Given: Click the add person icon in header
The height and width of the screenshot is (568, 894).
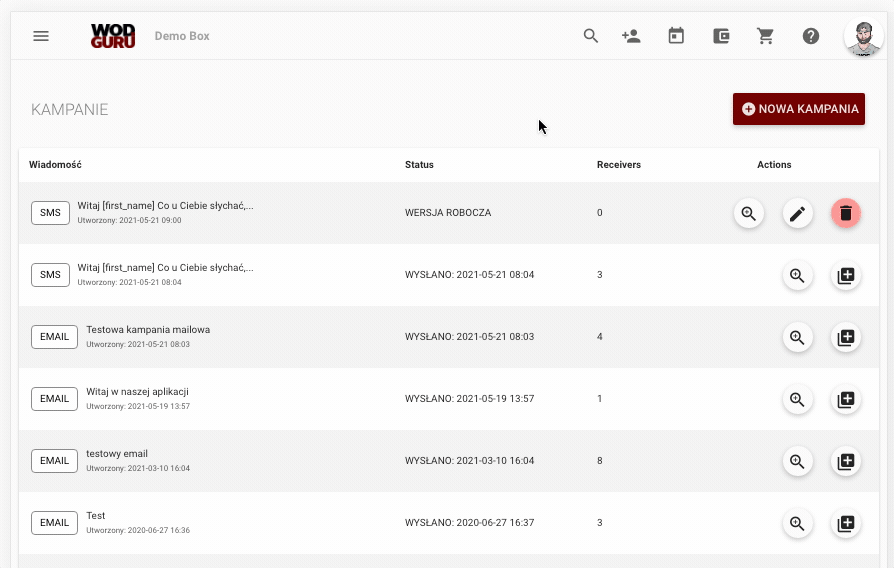Looking at the screenshot, I should pos(631,36).
